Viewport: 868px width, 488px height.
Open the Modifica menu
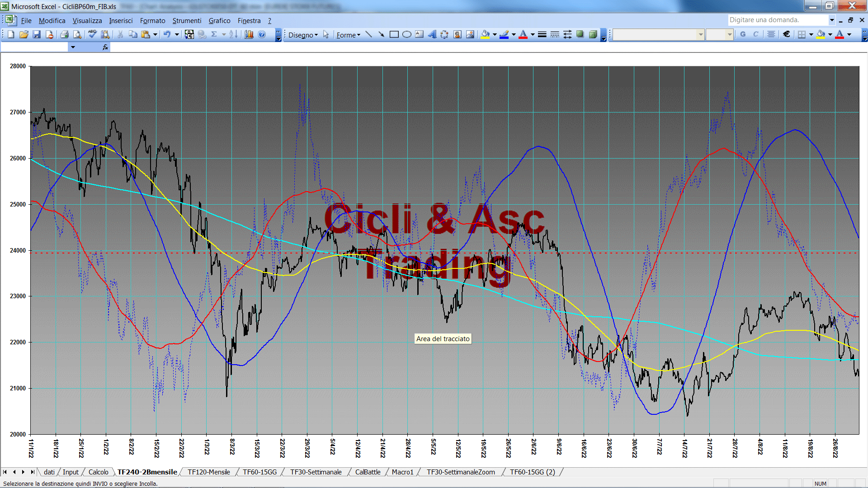[x=52, y=21]
